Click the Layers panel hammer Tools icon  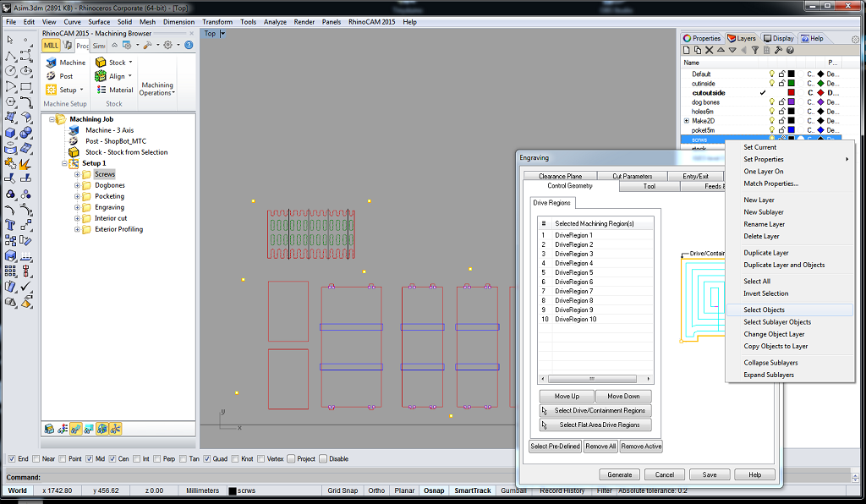pos(778,50)
